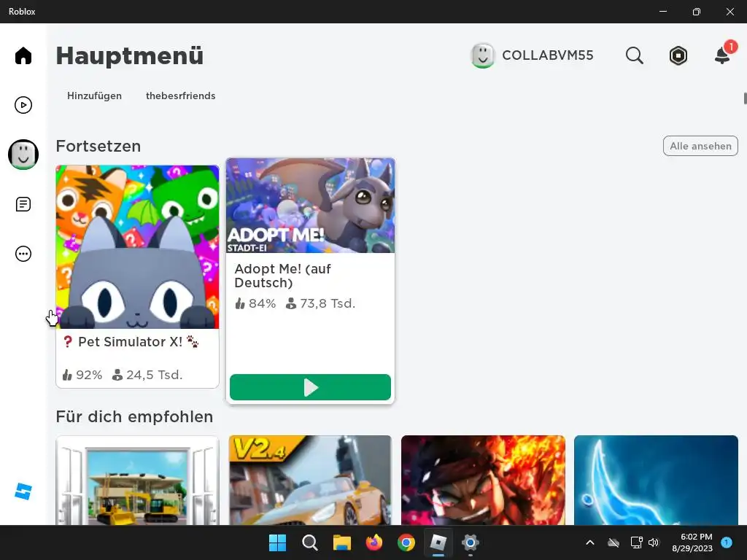The image size is (747, 560).
Task: Click the vertical scrollbar thumb
Action: pyautogui.click(x=745, y=98)
